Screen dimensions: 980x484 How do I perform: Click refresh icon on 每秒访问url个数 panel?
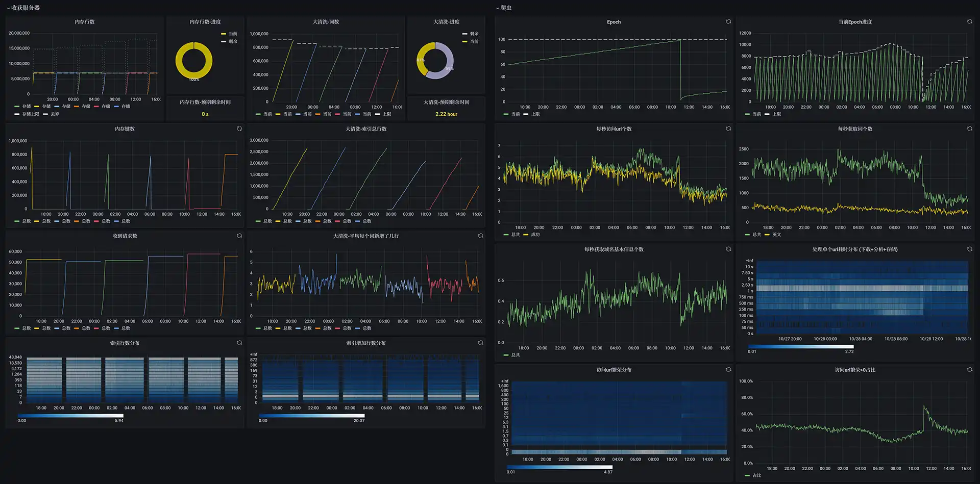pos(728,129)
